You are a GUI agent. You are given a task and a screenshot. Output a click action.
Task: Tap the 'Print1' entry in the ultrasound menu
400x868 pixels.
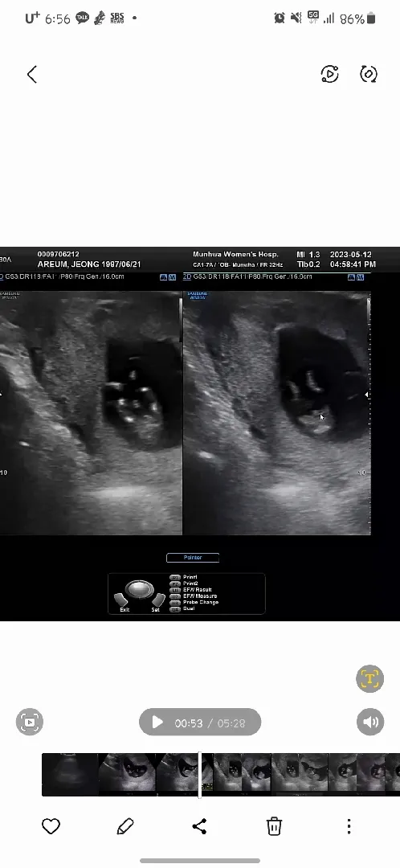click(190, 577)
